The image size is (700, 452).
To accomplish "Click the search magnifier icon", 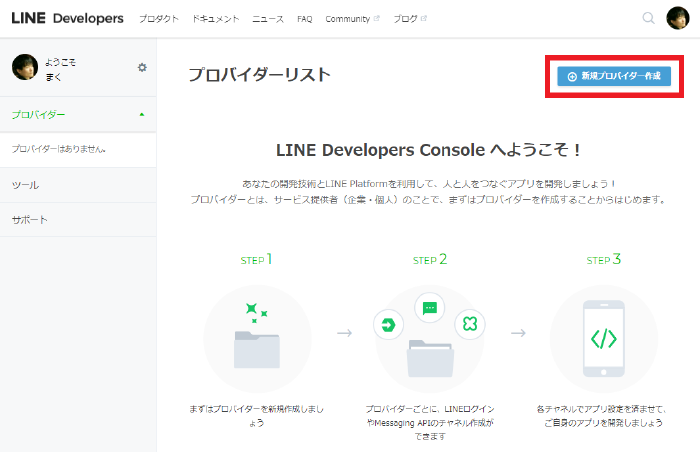I will click(x=649, y=18).
